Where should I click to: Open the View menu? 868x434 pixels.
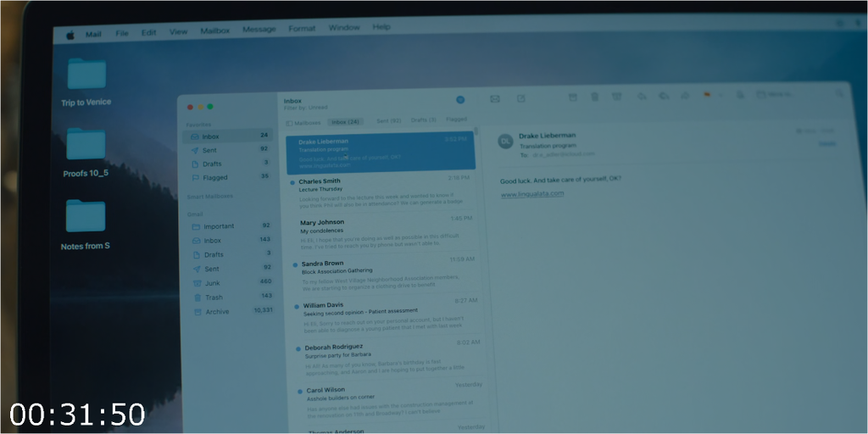tap(178, 31)
